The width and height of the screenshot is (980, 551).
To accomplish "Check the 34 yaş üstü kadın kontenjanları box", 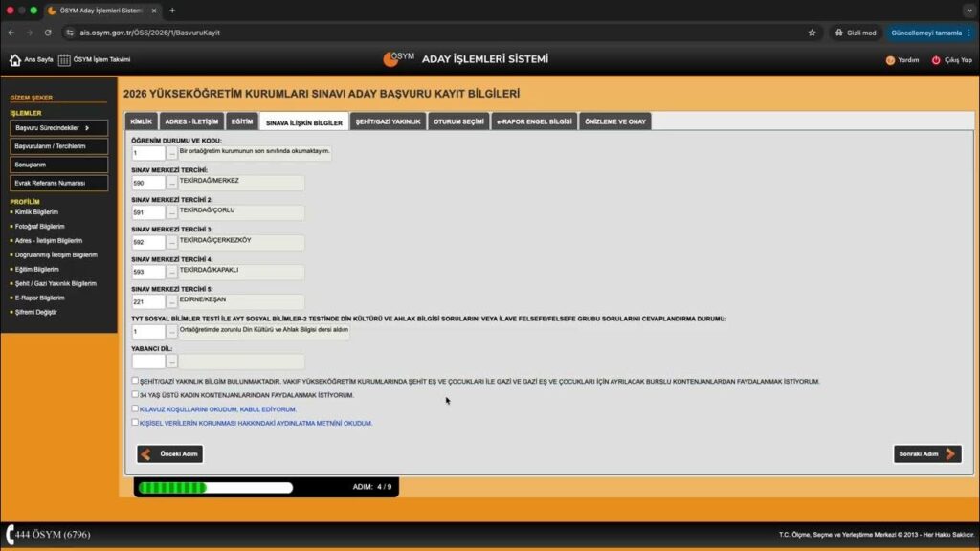I will click(x=135, y=394).
